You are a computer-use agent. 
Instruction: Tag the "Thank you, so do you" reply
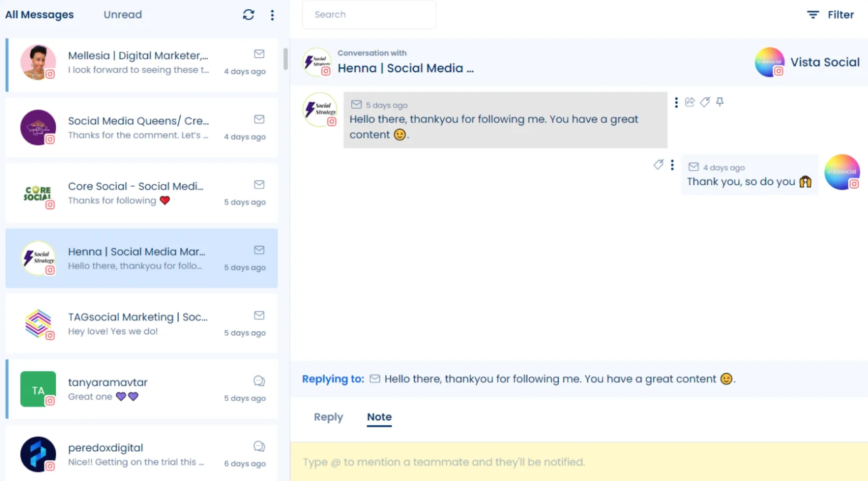point(658,165)
